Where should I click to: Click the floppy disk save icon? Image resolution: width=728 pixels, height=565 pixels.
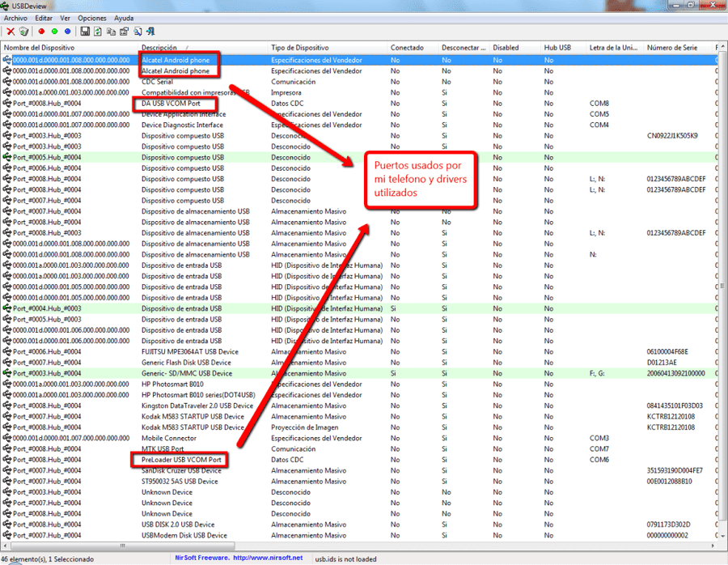tap(85, 31)
